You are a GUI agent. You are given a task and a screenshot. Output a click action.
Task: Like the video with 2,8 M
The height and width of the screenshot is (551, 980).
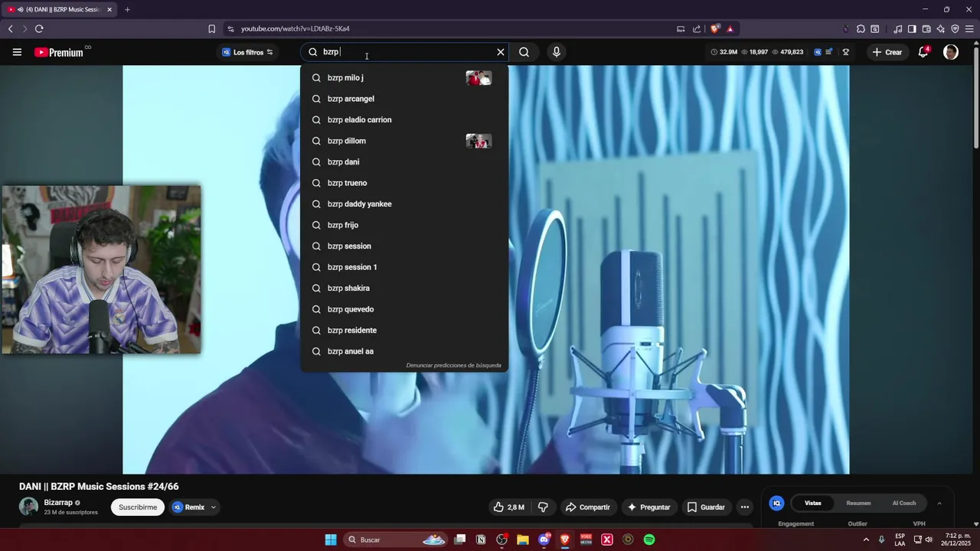(x=509, y=507)
